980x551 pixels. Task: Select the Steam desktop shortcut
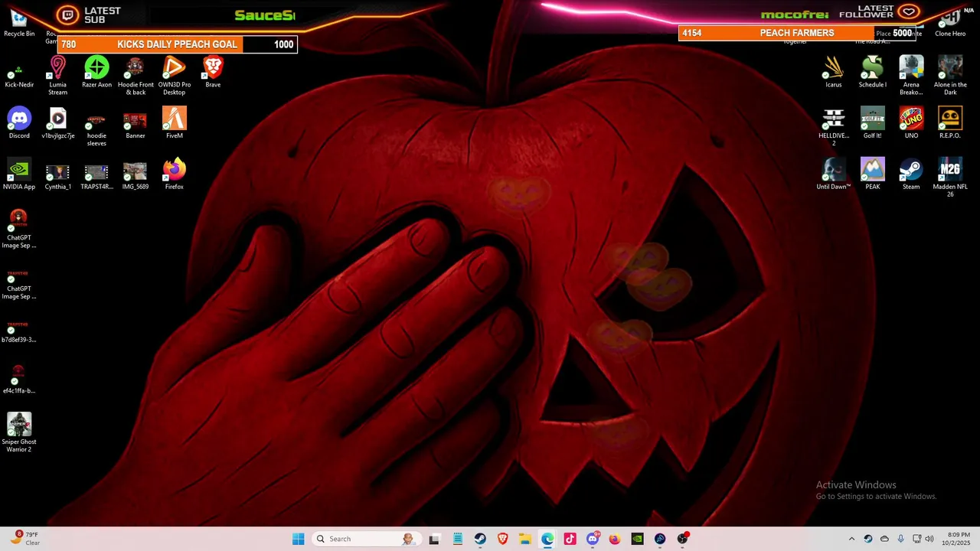[911, 174]
